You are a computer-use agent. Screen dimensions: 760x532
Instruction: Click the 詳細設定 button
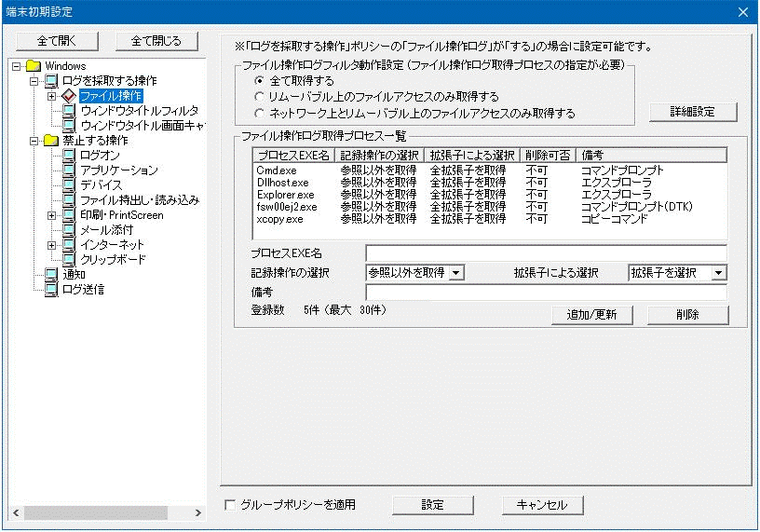pyautogui.click(x=692, y=112)
